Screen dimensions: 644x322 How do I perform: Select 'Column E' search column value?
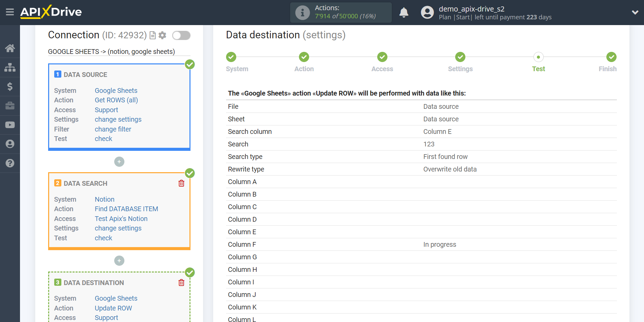[x=437, y=132]
